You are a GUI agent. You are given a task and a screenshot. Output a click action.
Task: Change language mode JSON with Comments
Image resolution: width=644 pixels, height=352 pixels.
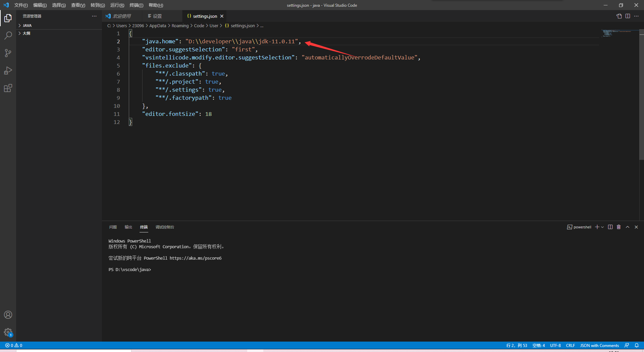tap(599, 345)
